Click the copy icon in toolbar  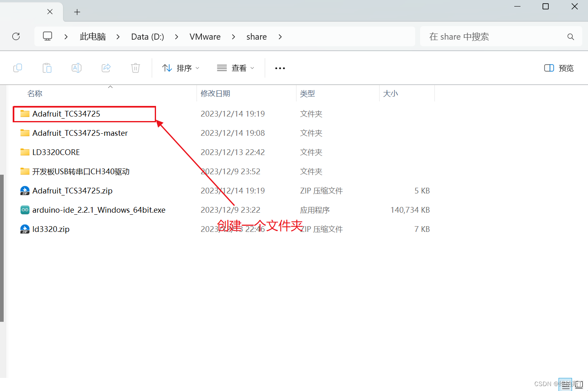(x=18, y=68)
